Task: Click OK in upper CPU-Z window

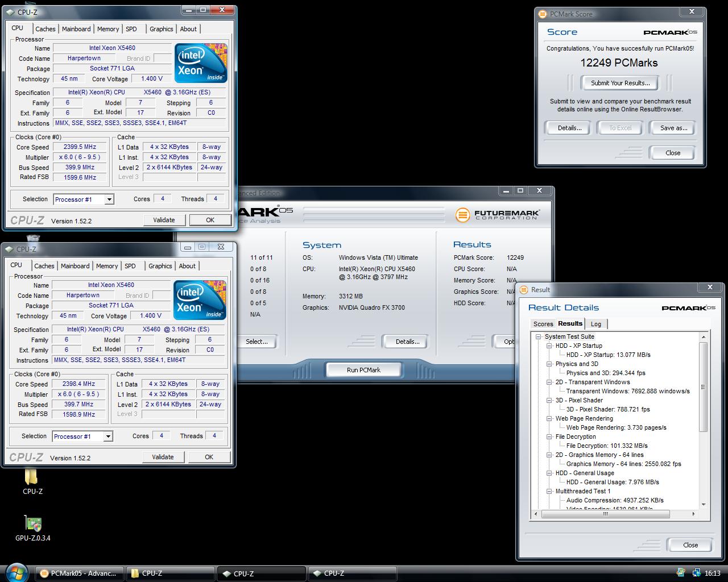Action: 210,220
